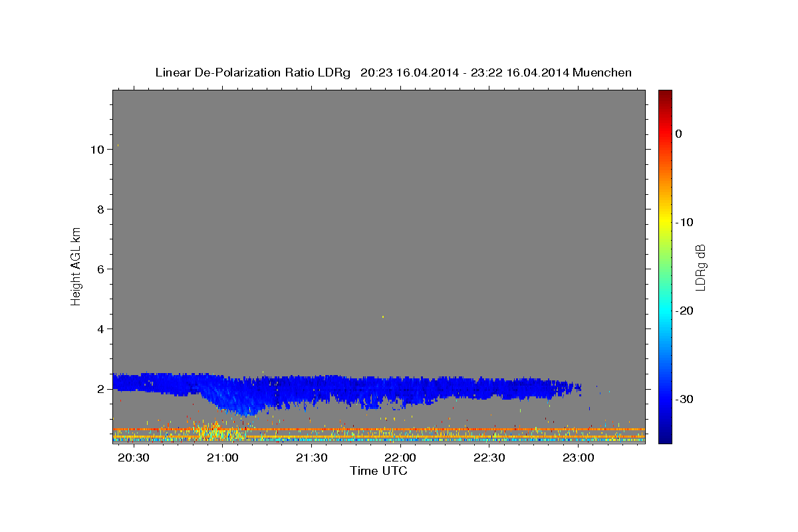Click the colorbar value label -10
Viewport: 798px width, 532px height.
[x=684, y=222]
